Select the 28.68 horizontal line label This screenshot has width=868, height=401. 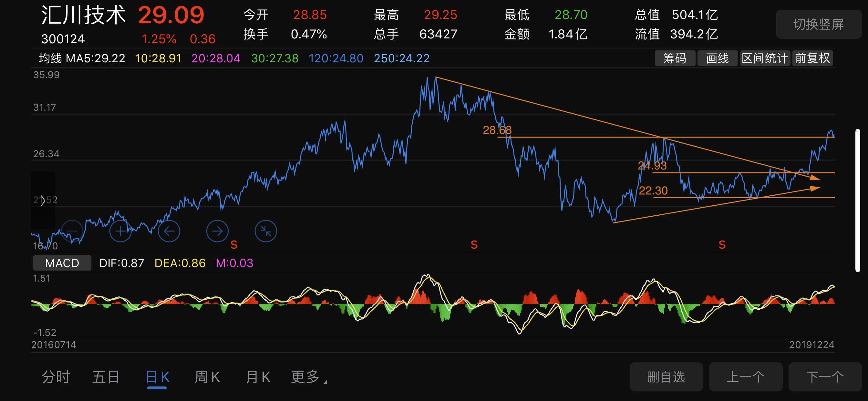coord(497,130)
